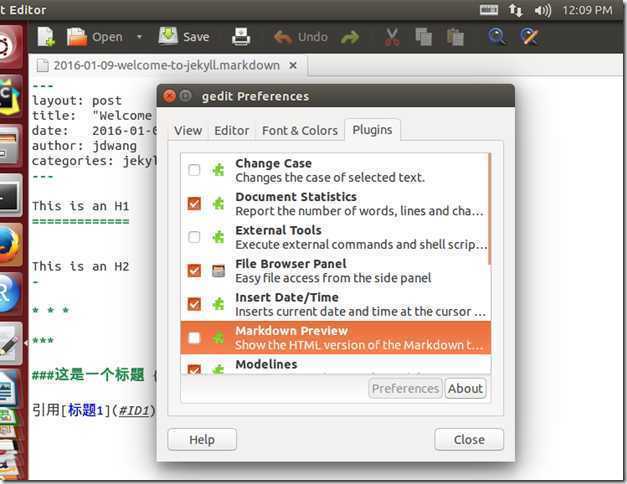Click the 12:09 PM clock
This screenshot has width=627, height=484.
click(x=587, y=10)
